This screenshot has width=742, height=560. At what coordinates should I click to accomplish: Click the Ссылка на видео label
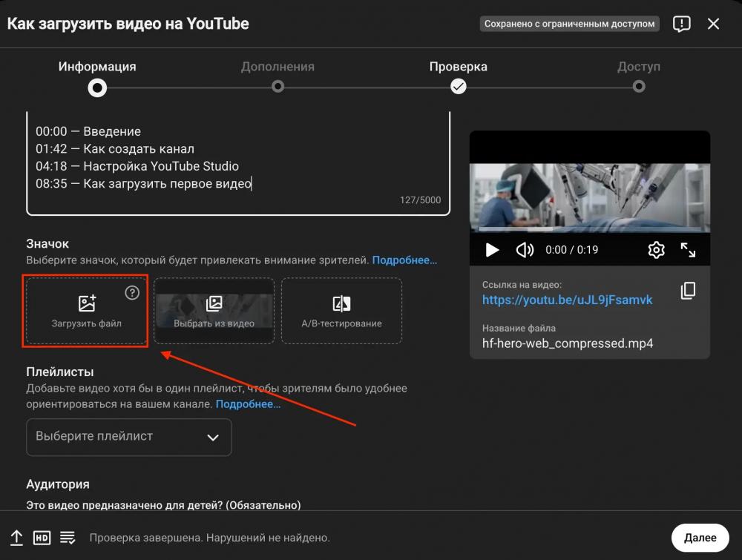pos(522,285)
